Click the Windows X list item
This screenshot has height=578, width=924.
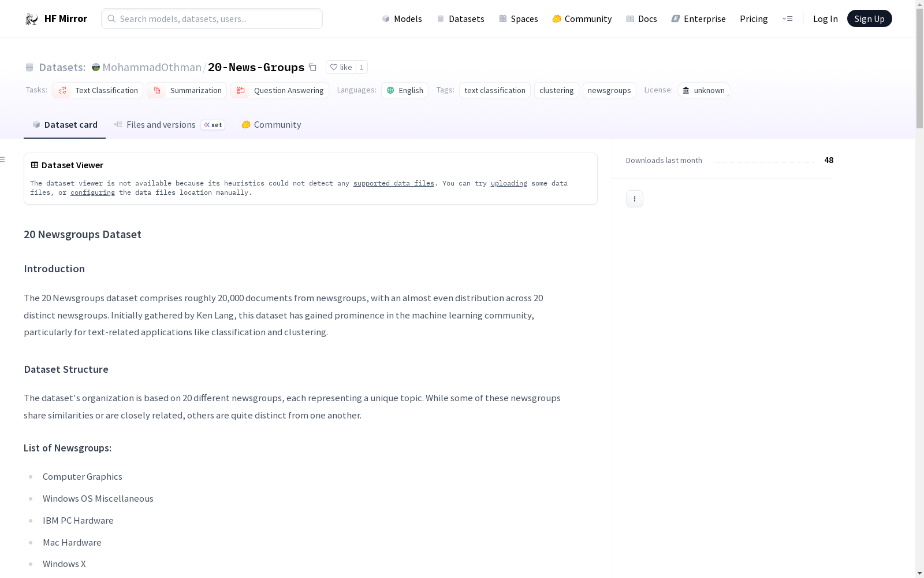[x=64, y=564]
